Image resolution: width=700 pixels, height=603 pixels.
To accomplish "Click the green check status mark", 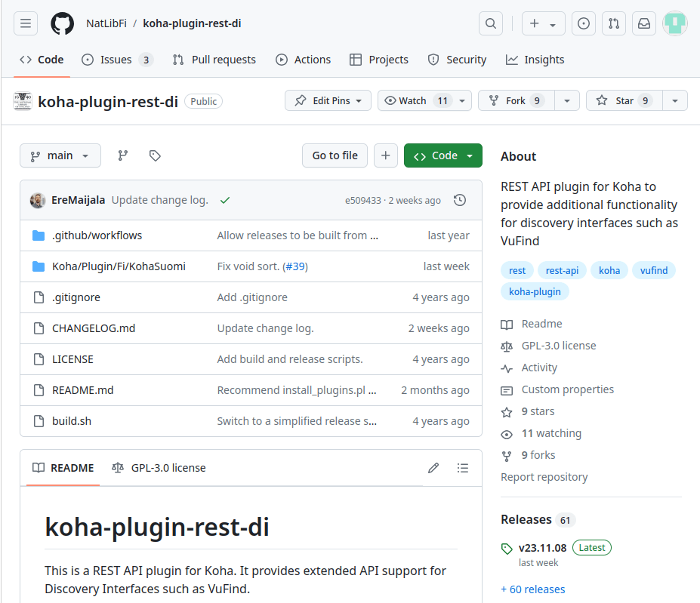I will coord(225,201).
